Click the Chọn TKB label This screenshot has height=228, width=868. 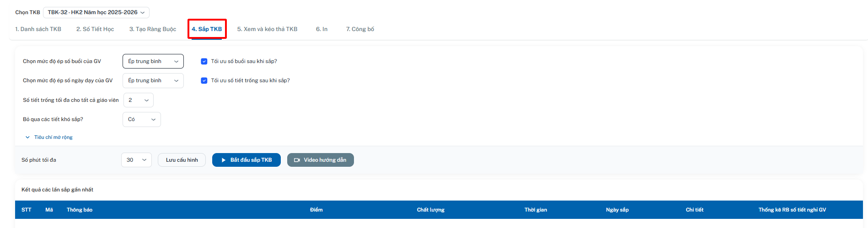point(27,12)
